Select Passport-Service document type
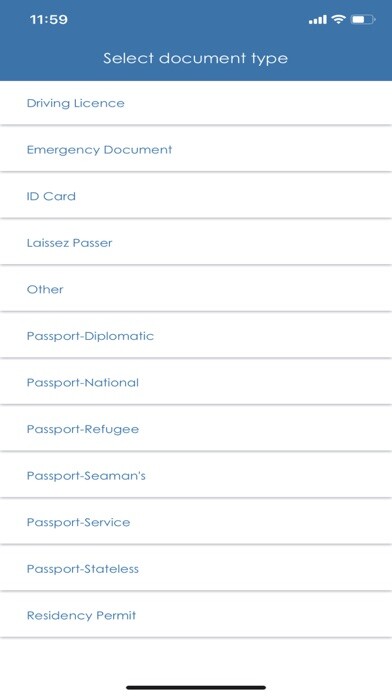This screenshot has width=392, height=696. click(x=196, y=522)
